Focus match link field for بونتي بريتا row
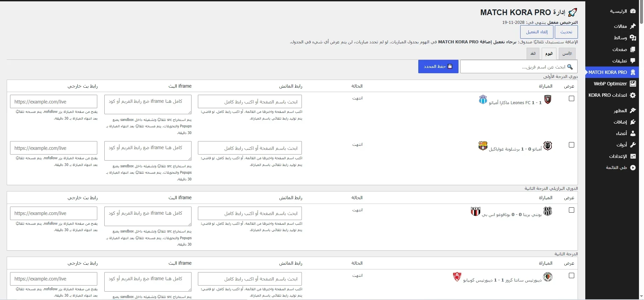The height and width of the screenshot is (300, 644). click(250, 213)
